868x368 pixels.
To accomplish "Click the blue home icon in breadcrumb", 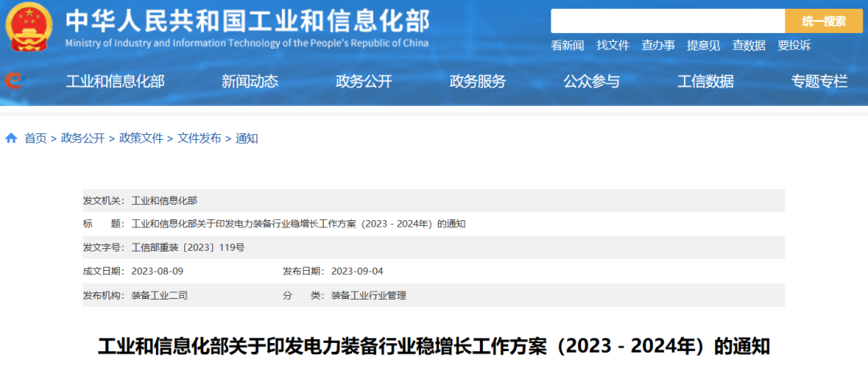I will pos(11,138).
